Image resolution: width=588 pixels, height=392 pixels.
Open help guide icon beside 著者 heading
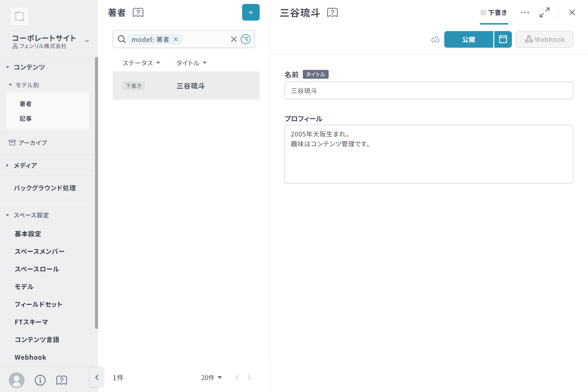(138, 12)
